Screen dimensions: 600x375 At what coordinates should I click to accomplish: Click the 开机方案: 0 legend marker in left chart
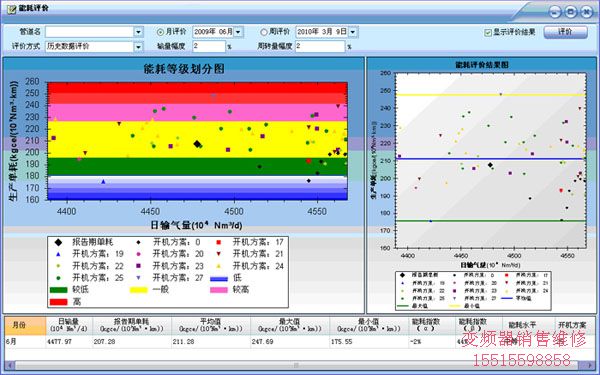tap(139, 242)
